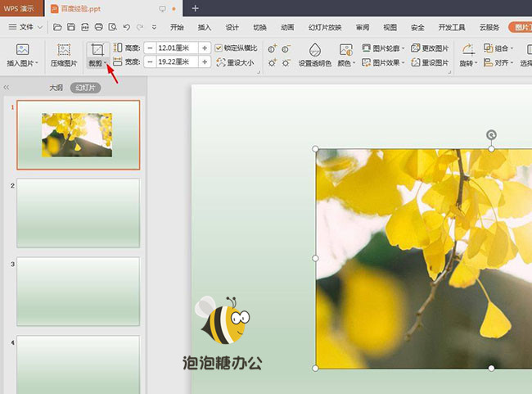Select slide 2 thumbnail
The width and height of the screenshot is (532, 394).
click(79, 213)
